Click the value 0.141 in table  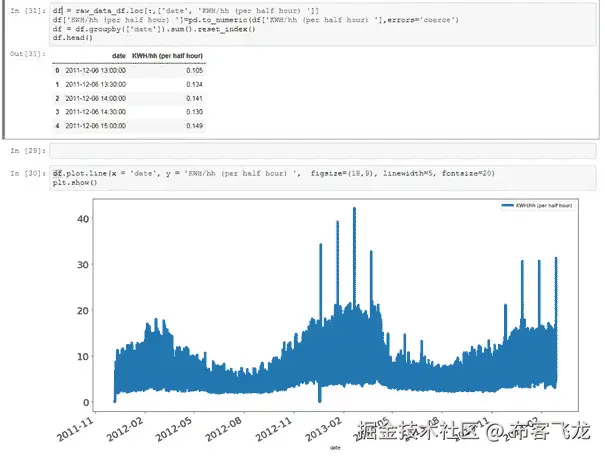pyautogui.click(x=194, y=98)
